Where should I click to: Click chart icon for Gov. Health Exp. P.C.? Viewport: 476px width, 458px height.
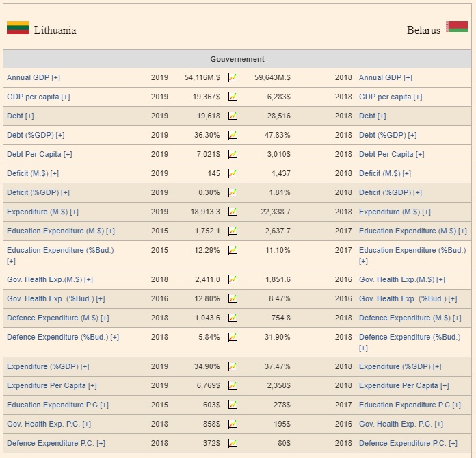point(233,424)
